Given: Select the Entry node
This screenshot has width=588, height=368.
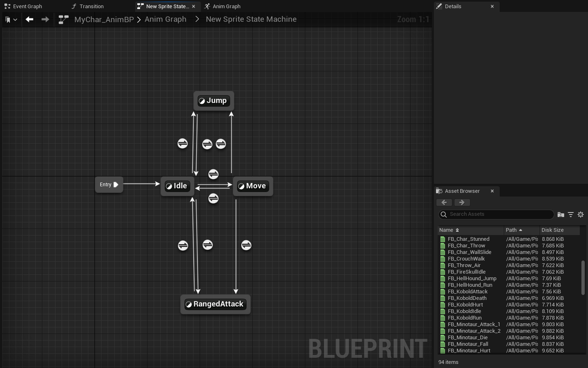Looking at the screenshot, I should pyautogui.click(x=109, y=184).
